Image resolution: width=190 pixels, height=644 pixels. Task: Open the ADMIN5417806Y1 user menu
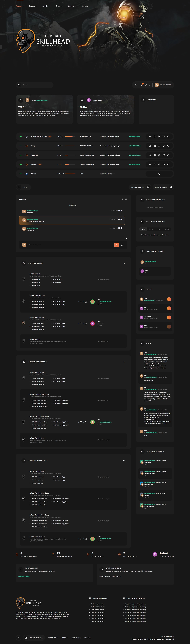[164, 85]
